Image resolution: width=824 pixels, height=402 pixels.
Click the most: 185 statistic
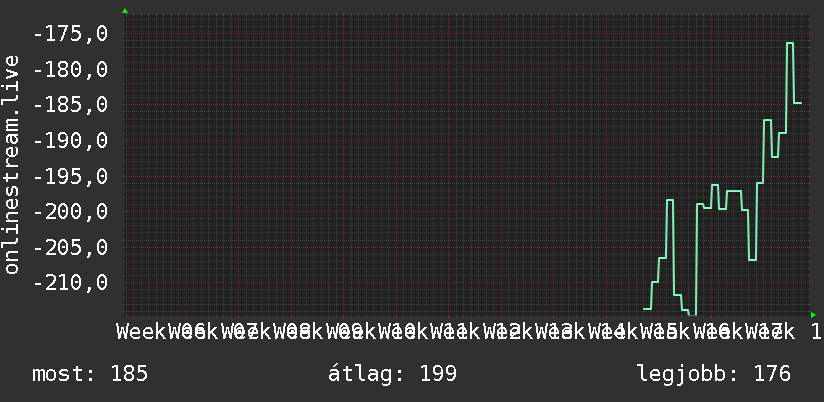[x=90, y=374]
